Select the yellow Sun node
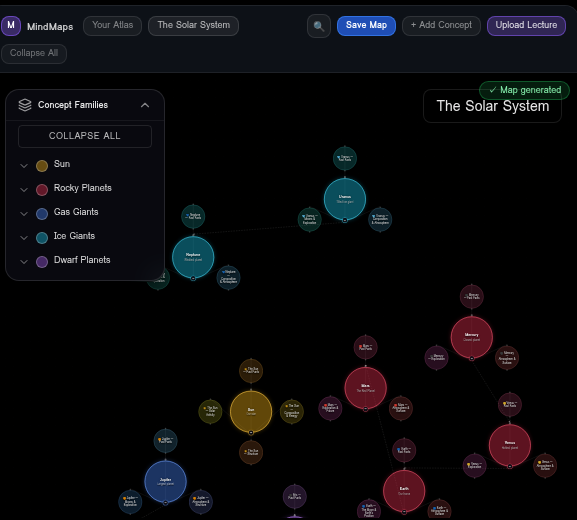 click(x=251, y=411)
